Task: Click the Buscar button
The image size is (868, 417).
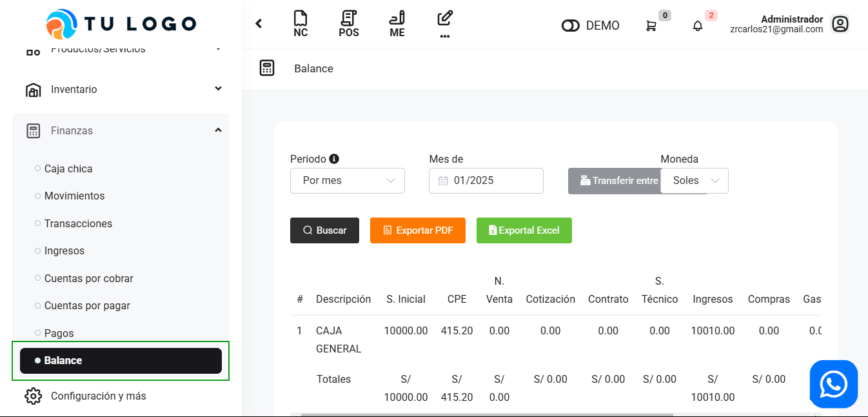Action: click(x=324, y=230)
